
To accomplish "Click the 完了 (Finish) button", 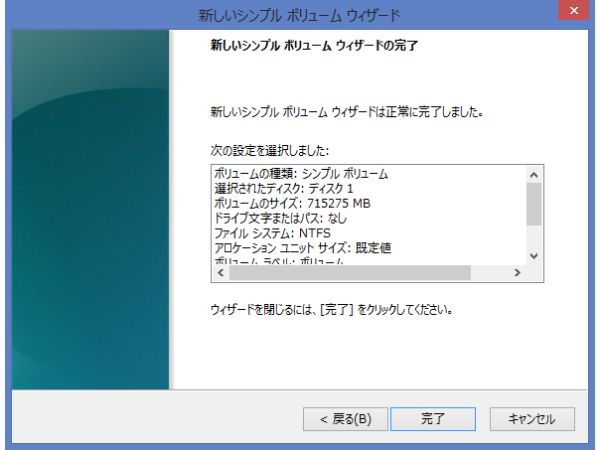I will 433,419.
